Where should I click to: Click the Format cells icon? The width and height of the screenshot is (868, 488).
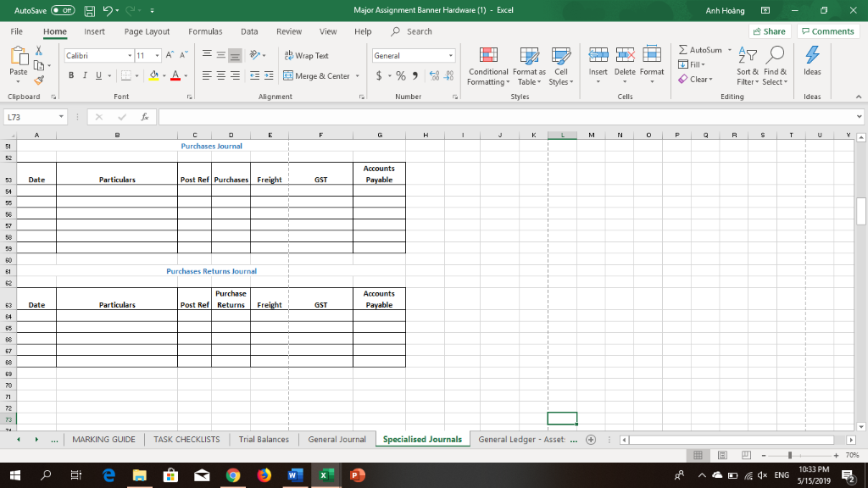pyautogui.click(x=652, y=55)
